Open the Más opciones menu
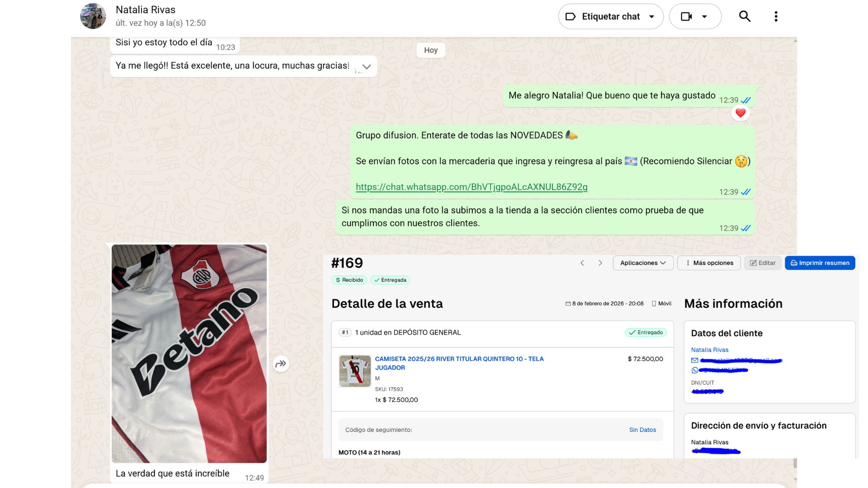Screen dimensions: 868x488 (x=708, y=263)
